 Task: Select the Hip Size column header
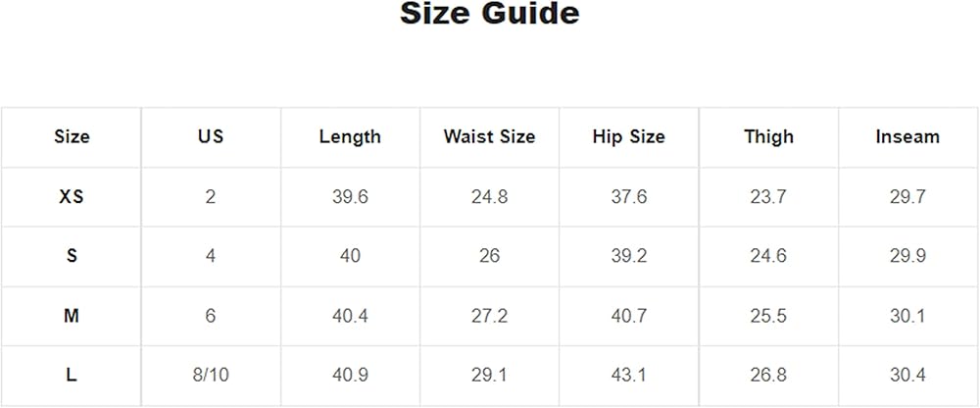coord(628,136)
